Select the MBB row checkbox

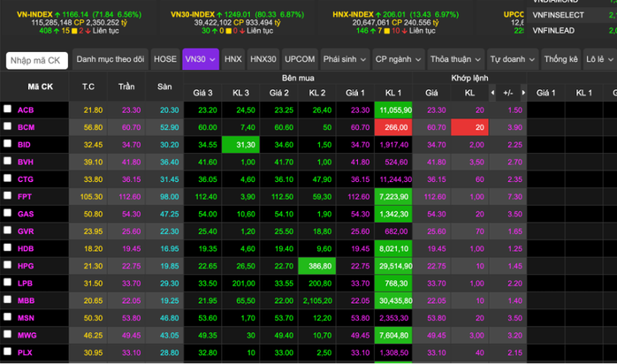tap(7, 300)
